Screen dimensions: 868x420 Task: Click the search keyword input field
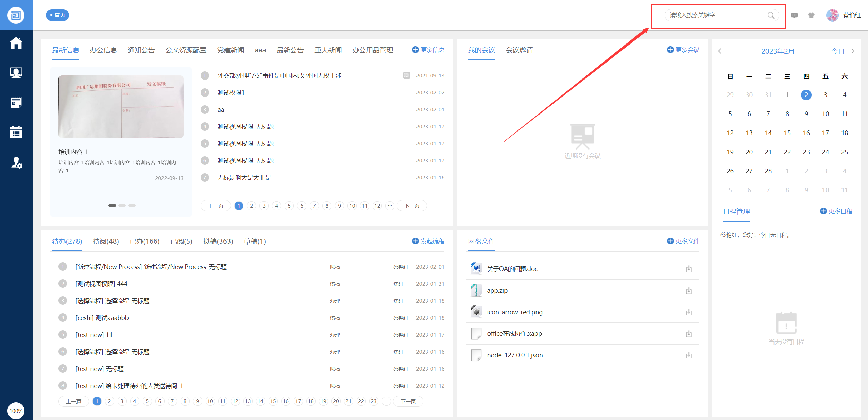(x=714, y=15)
